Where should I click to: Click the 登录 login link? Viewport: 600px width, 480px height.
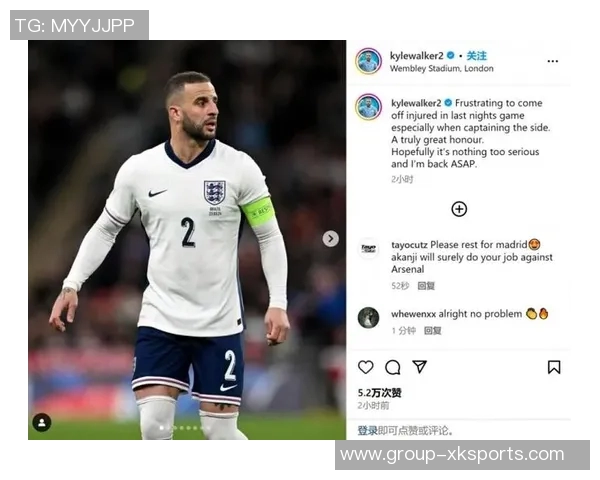[x=367, y=431]
